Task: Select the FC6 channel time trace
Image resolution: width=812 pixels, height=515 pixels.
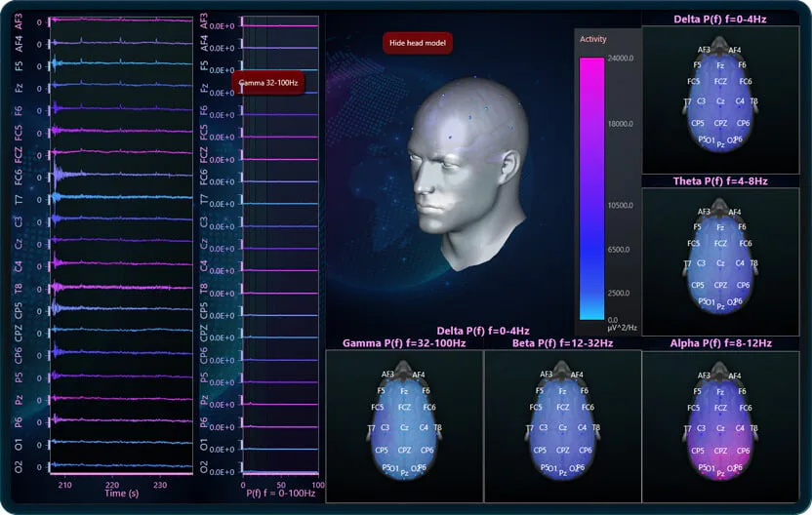Action: tap(121, 177)
